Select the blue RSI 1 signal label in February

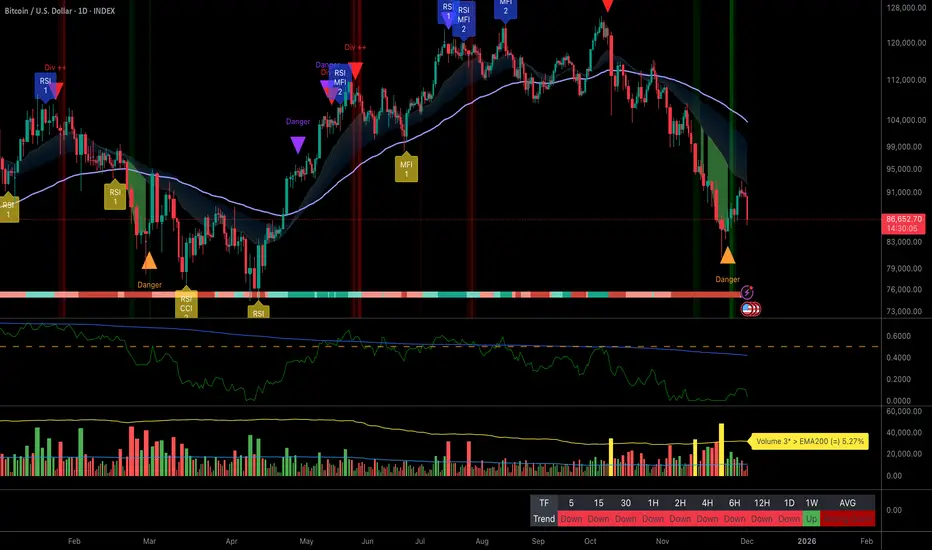point(45,86)
